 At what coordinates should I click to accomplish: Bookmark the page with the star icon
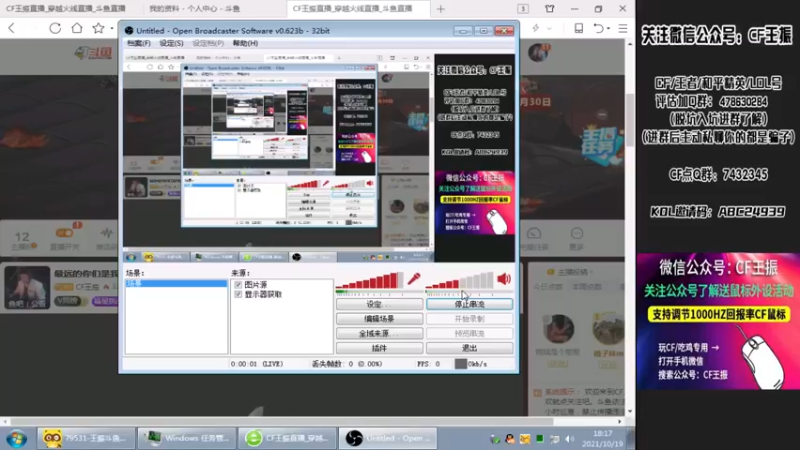[98, 28]
